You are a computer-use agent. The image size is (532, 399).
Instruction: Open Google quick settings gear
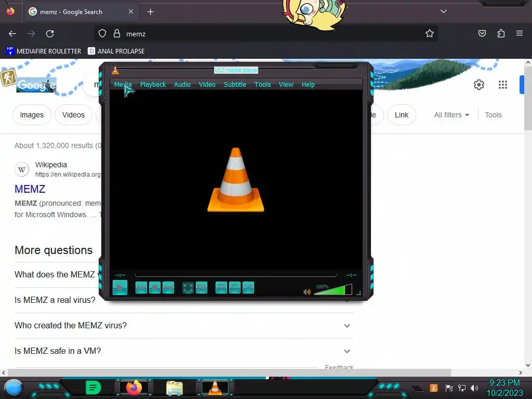478,85
